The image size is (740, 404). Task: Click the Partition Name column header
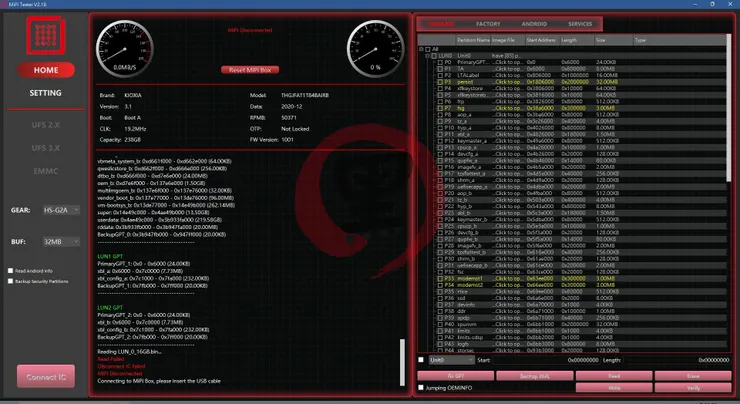tap(473, 40)
